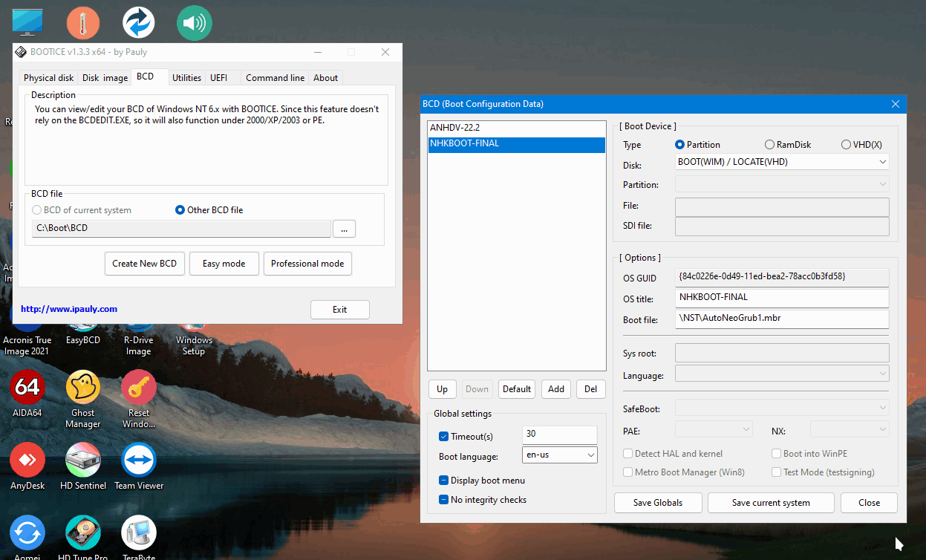Switch to the Utilities tab
Screen dimensions: 926x560
pos(186,77)
